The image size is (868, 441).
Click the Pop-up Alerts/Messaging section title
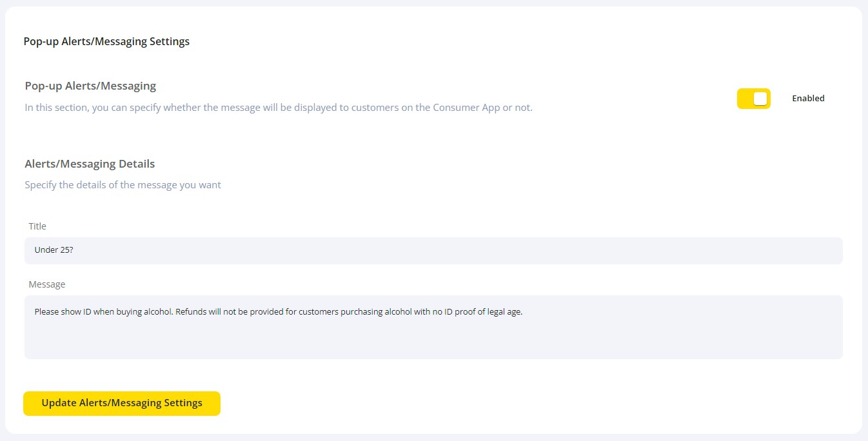[x=90, y=85]
